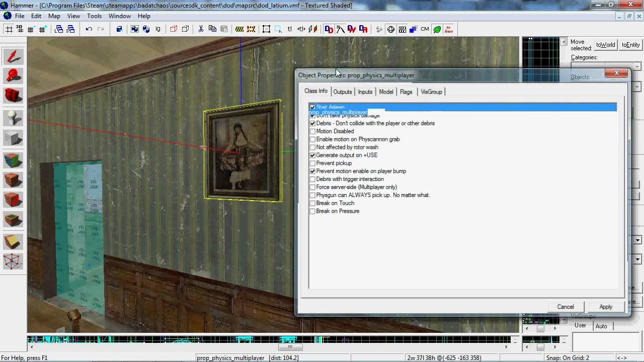
Task: Toggle the 'ig' ignore groups button
Action: 158,29
